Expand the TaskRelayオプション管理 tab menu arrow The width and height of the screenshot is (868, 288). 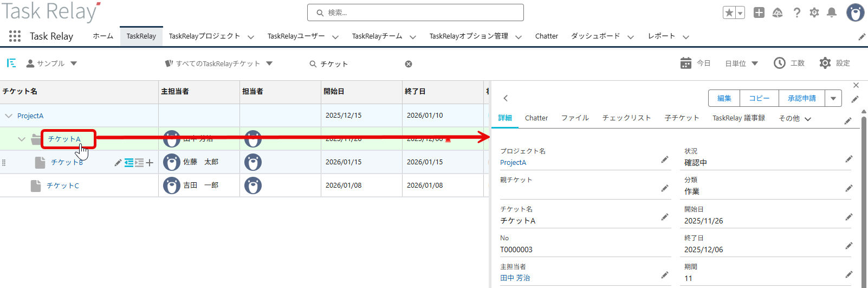coord(519,37)
